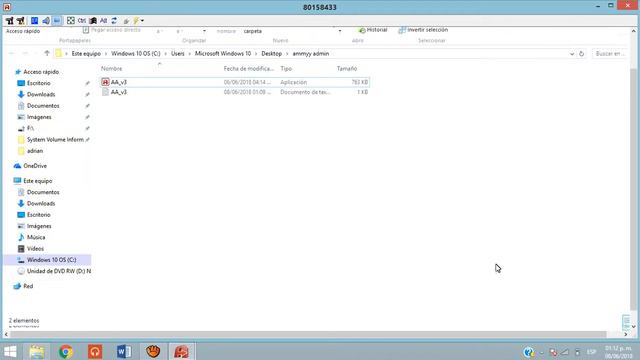This screenshot has height=360, width=640.
Task: Click Windows 10 OS (C:) in address path
Action: tap(136, 53)
